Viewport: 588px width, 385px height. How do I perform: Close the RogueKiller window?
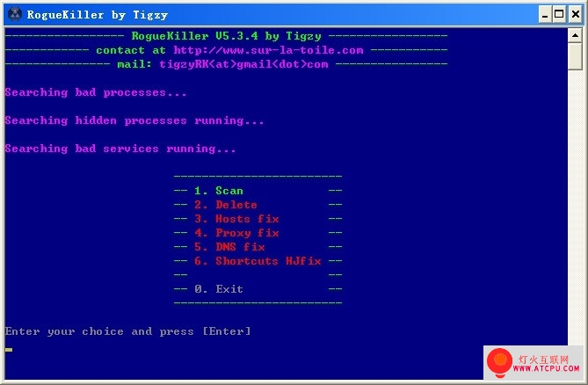point(576,15)
